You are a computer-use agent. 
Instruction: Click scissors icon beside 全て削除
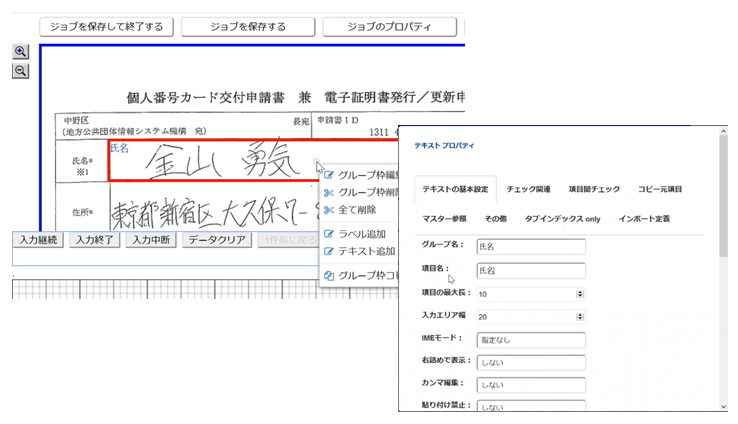(329, 210)
